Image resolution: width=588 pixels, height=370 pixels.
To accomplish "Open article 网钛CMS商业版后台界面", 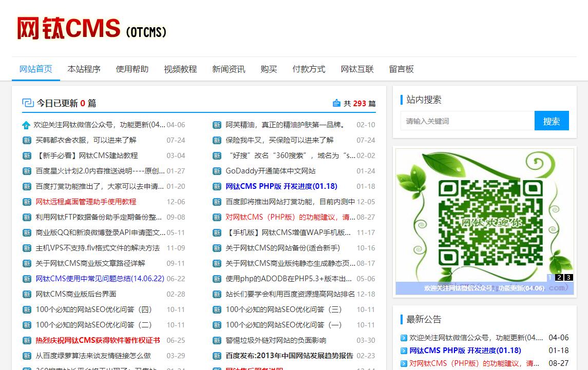I will 76,294.
